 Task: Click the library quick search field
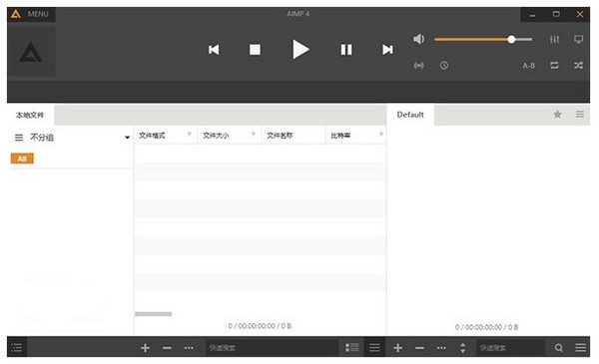pyautogui.click(x=272, y=348)
